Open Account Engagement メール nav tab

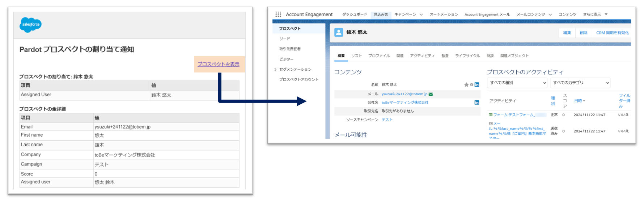pyautogui.click(x=487, y=14)
